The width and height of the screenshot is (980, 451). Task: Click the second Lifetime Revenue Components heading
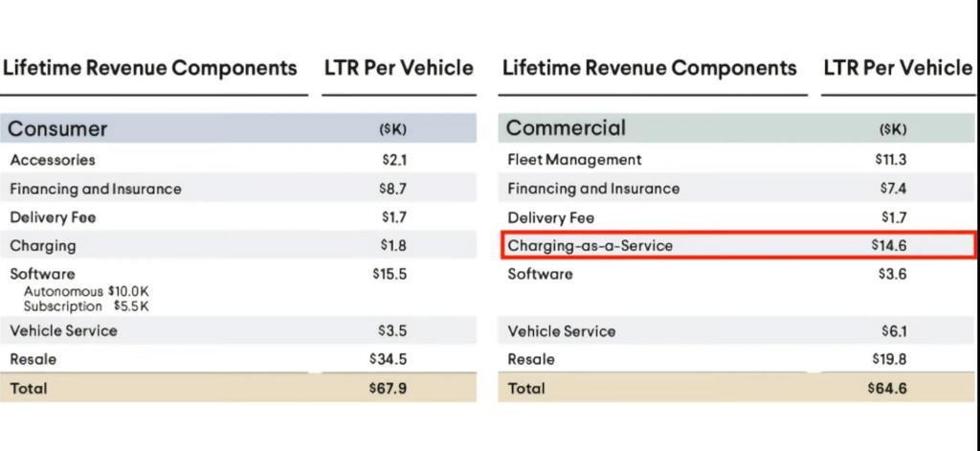[650, 68]
